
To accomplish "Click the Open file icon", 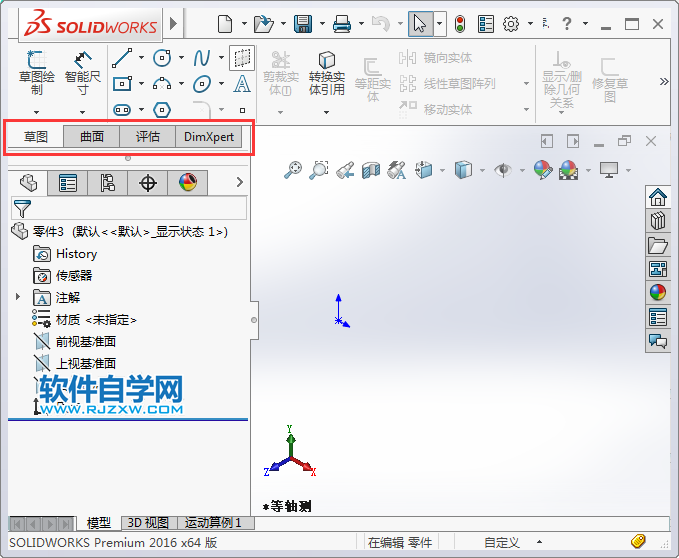I will 263,23.
